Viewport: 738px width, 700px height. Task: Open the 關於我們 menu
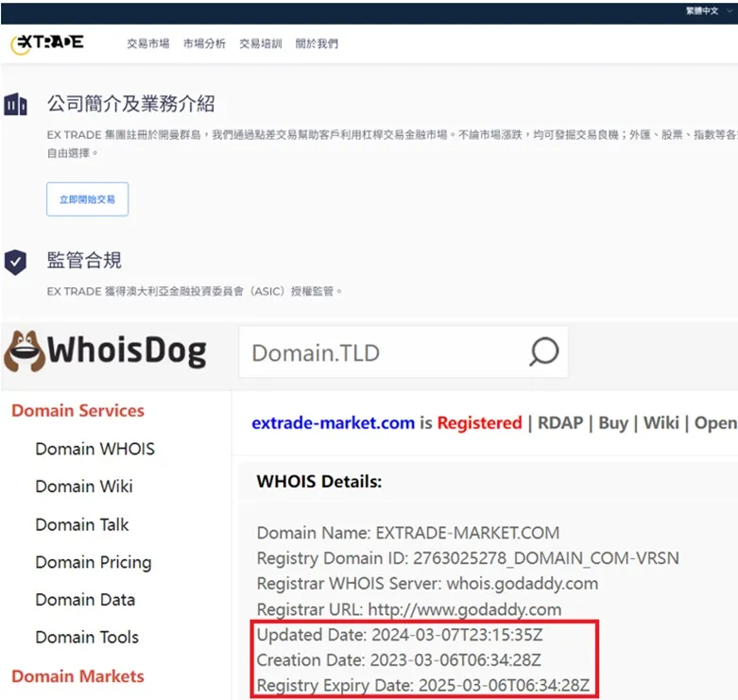317,43
